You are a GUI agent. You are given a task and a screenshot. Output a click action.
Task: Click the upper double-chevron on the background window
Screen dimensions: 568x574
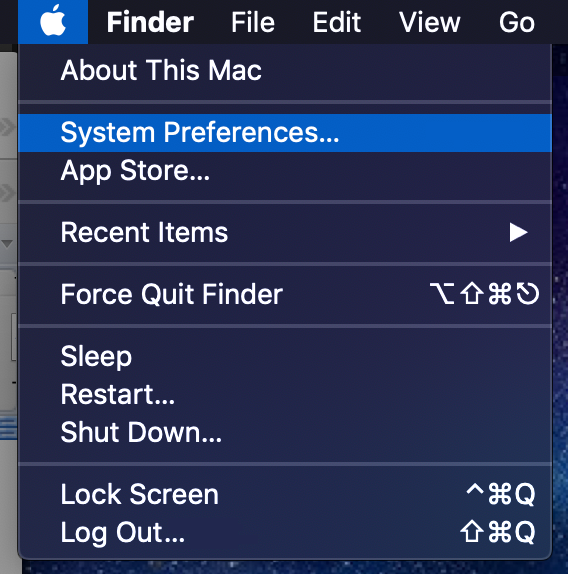click(8, 127)
